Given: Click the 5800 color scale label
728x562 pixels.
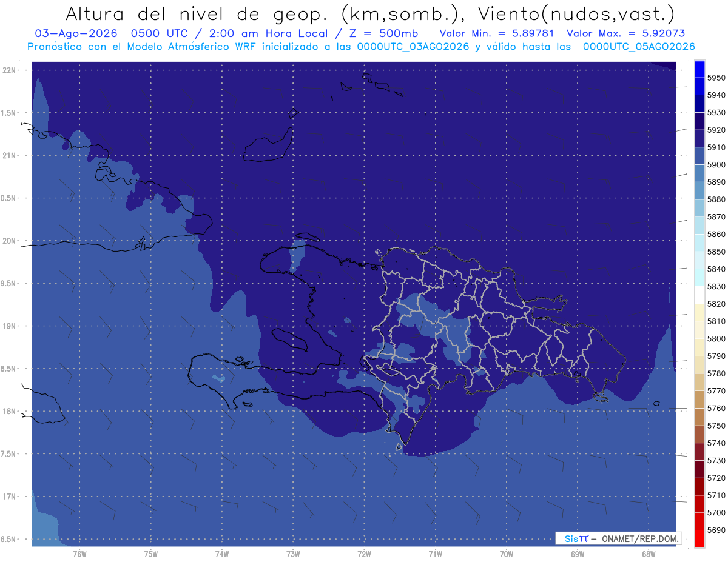Looking at the screenshot, I should click(x=716, y=339).
